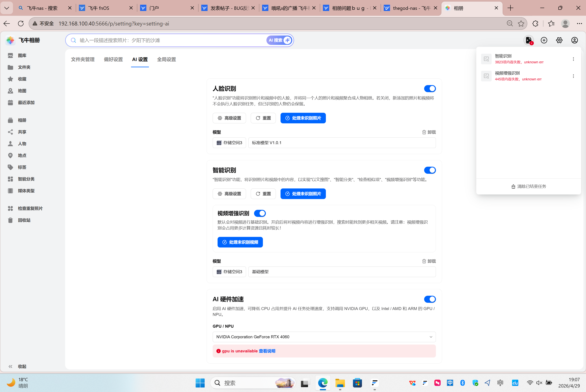The image size is (586, 392).
Task: Click the photo description search field
Action: coord(170,40)
